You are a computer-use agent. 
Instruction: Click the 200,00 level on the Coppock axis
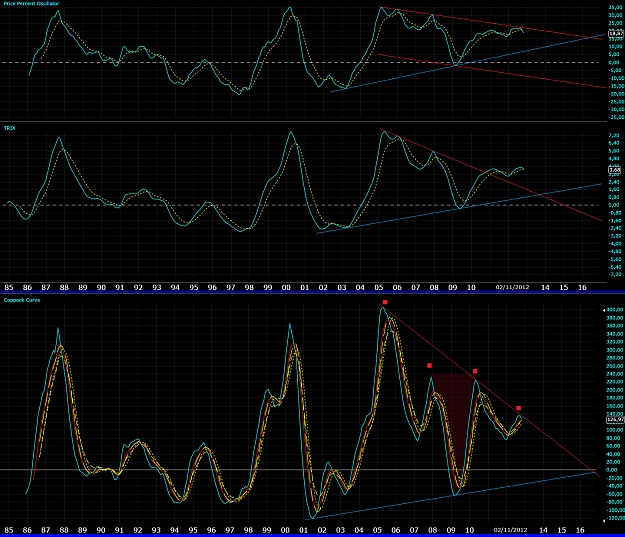pos(615,390)
